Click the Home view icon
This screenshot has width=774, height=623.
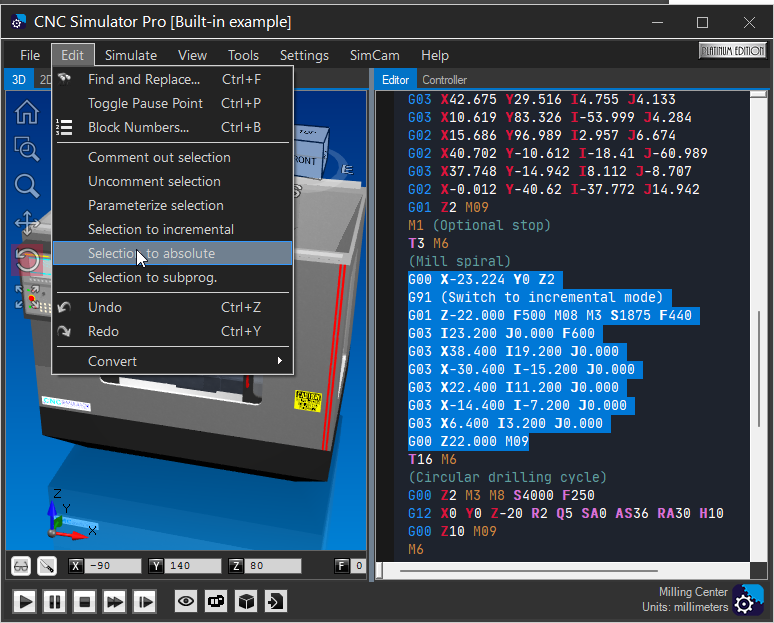click(27, 112)
